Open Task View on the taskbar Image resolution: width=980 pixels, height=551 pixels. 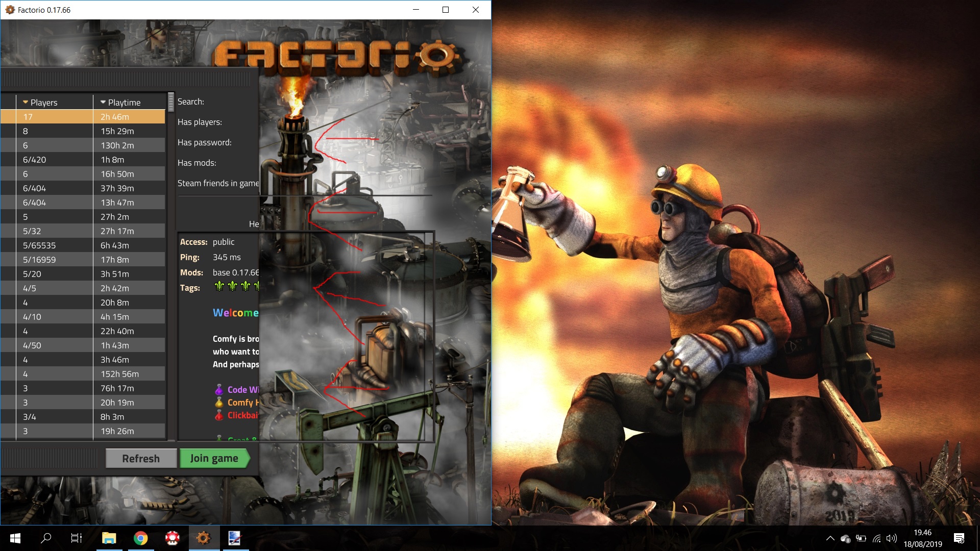[77, 538]
